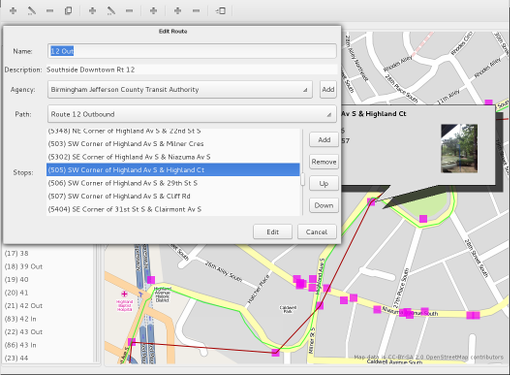Click the stop marker in the green park area
Screen dimensions: 510x375
[423, 219]
